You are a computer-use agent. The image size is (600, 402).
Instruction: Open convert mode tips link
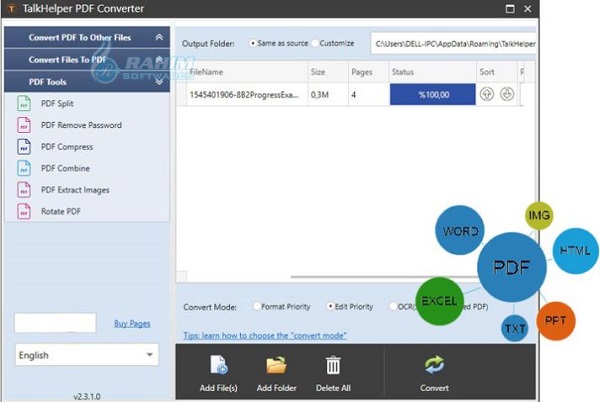265,335
